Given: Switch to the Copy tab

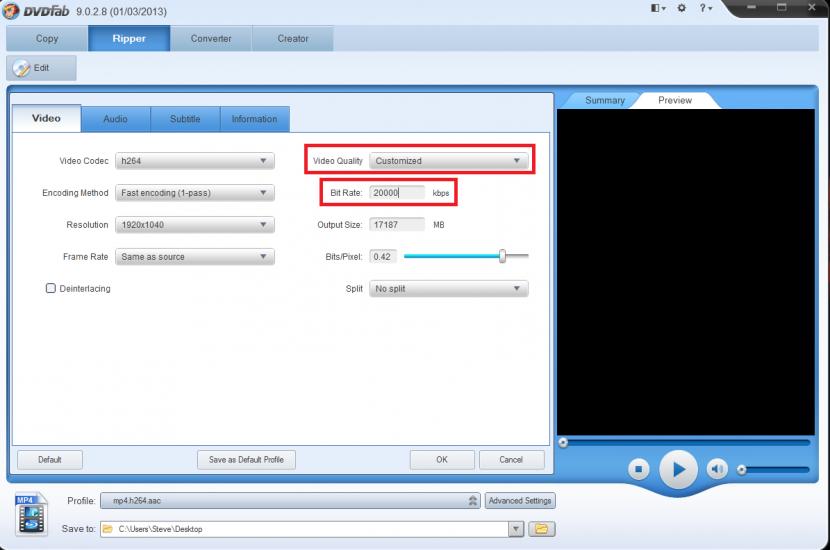Looking at the screenshot, I should tap(47, 39).
